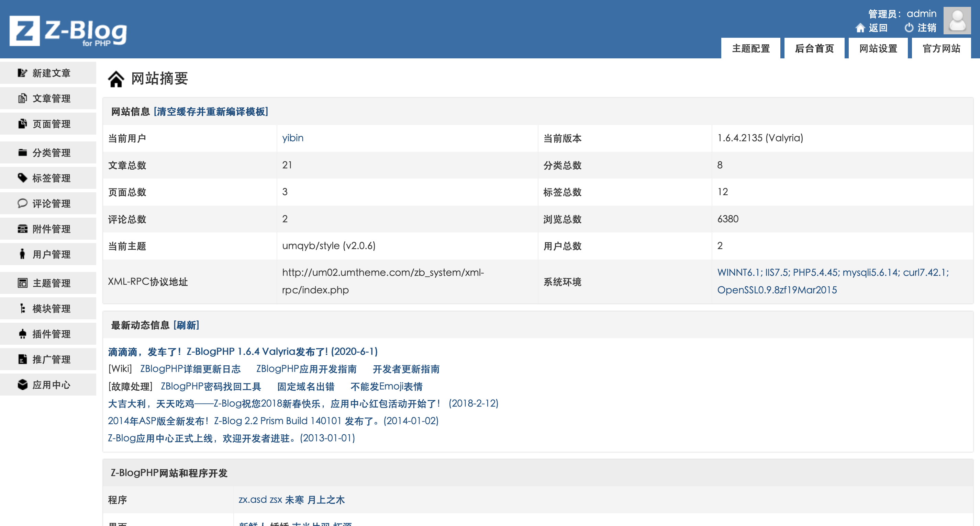Image resolution: width=980 pixels, height=526 pixels.
Task: Click the 文章管理 document icon
Action: point(22,99)
